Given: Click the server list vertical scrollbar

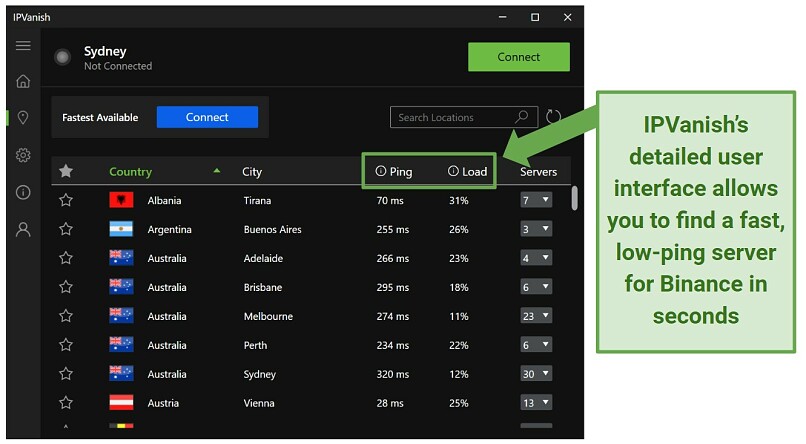Looking at the screenshot, I should click(x=574, y=198).
